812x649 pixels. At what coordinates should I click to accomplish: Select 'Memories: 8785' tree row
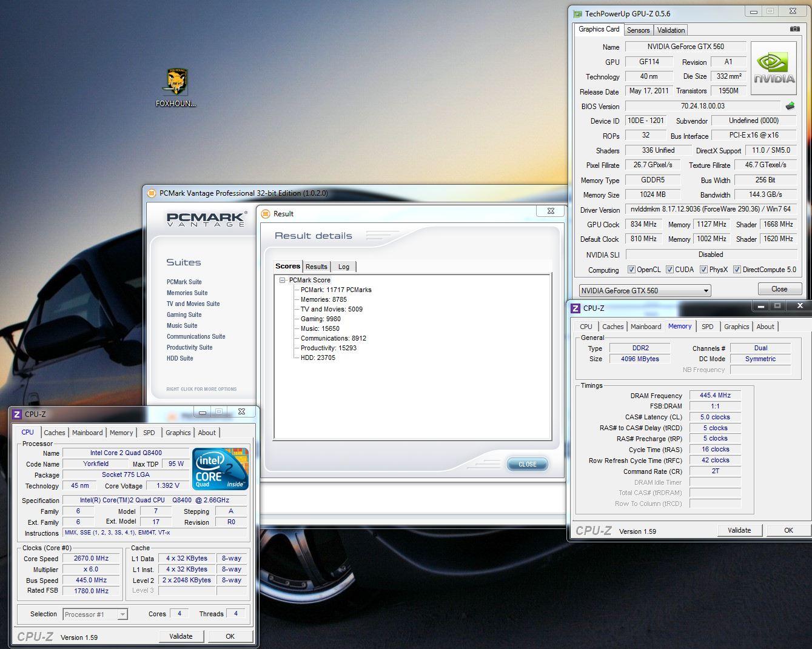pos(324,299)
